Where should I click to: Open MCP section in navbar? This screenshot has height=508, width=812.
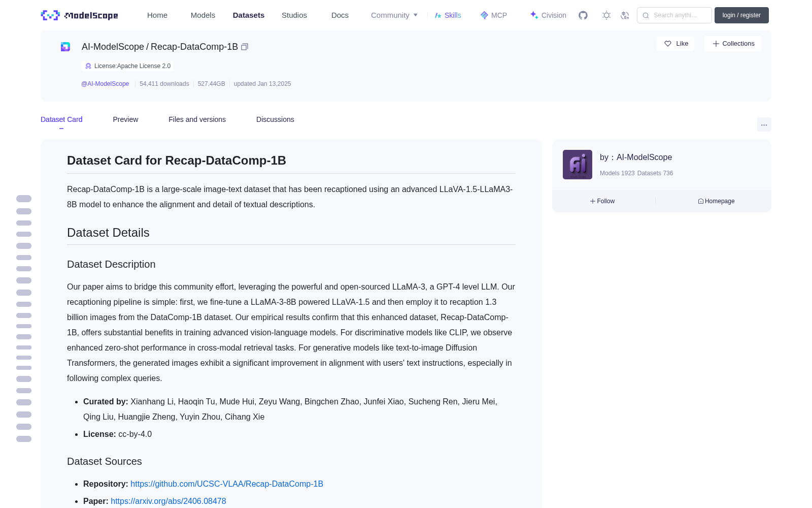click(494, 15)
